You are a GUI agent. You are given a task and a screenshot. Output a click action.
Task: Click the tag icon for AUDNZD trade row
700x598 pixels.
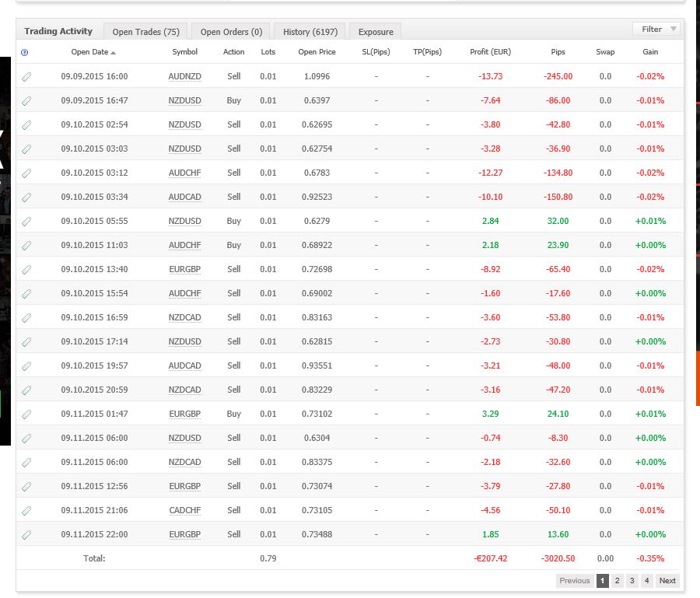pos(26,76)
